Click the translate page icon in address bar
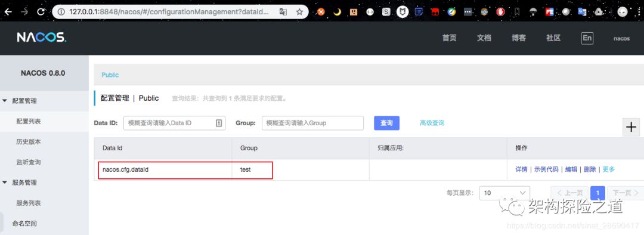The image size is (644, 235). (x=283, y=12)
